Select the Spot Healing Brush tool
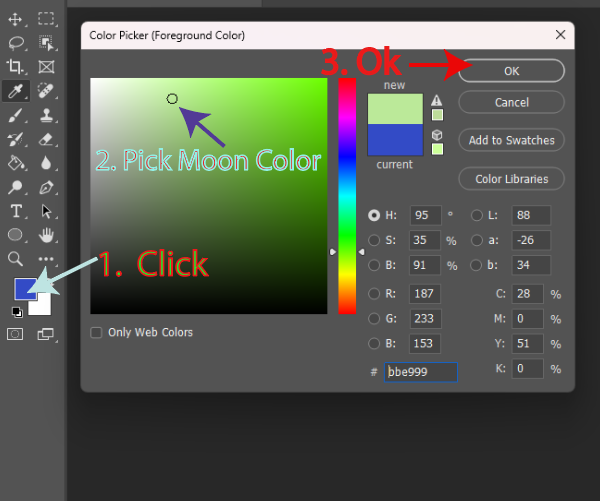 click(46, 91)
